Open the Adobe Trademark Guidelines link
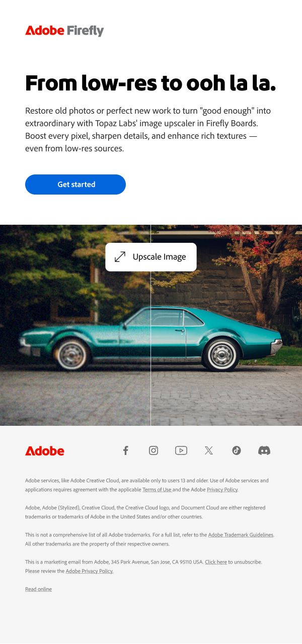Viewport: 302px width, 644px height. pos(241,535)
